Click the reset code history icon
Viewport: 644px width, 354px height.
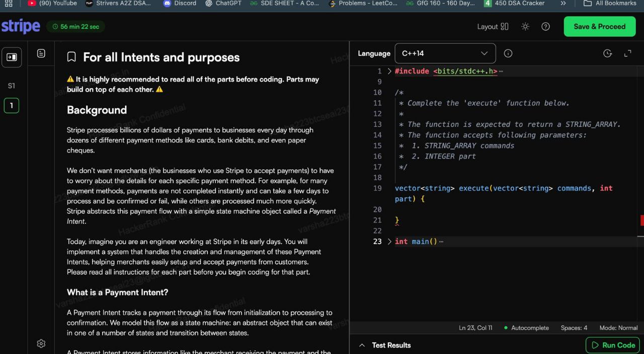[x=607, y=53]
